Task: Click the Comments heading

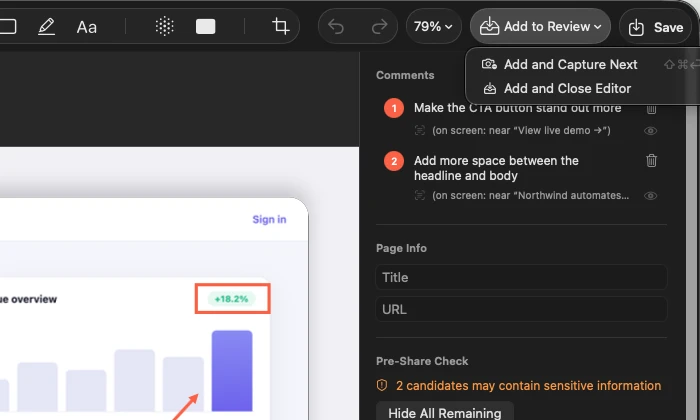Action: coord(405,75)
